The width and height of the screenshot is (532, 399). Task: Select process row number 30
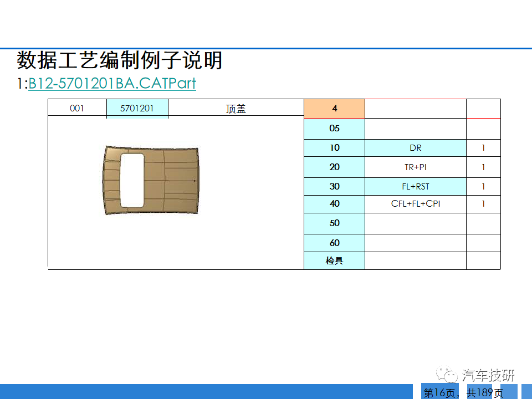[x=335, y=186]
